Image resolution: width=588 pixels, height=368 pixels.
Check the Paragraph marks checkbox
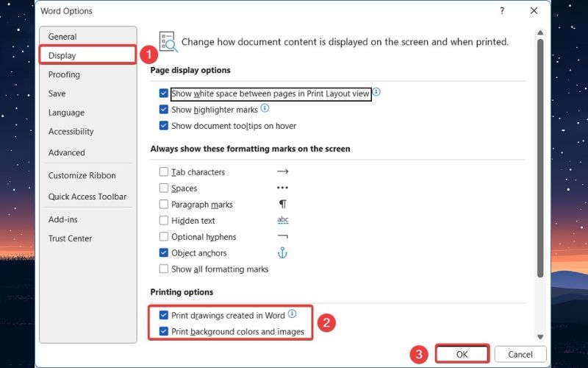click(x=163, y=204)
